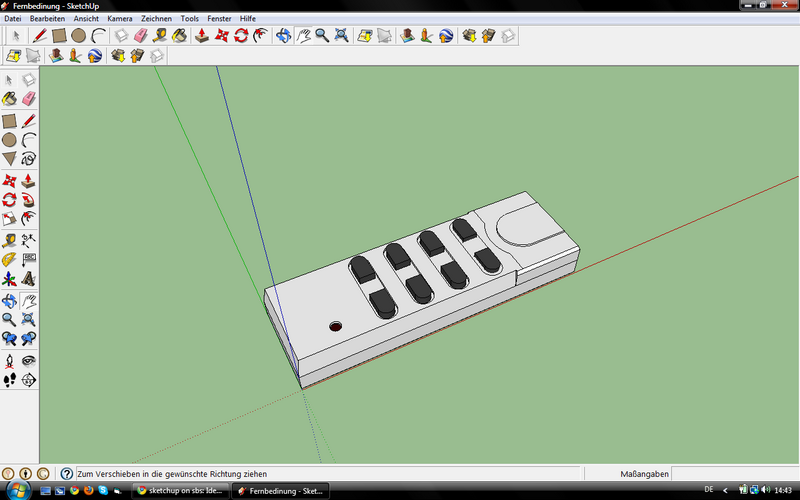Select the Line pencil tool in top toolbar

pos(38,36)
